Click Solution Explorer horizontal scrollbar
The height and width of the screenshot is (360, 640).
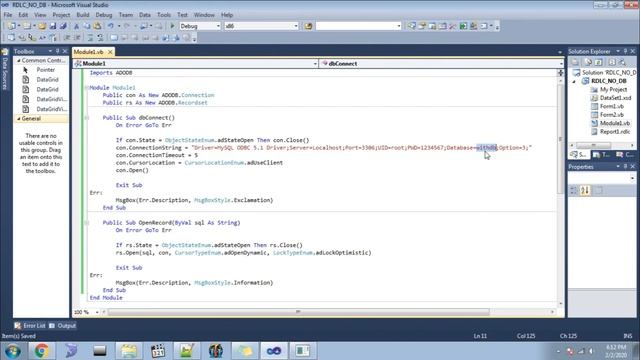coord(594,145)
